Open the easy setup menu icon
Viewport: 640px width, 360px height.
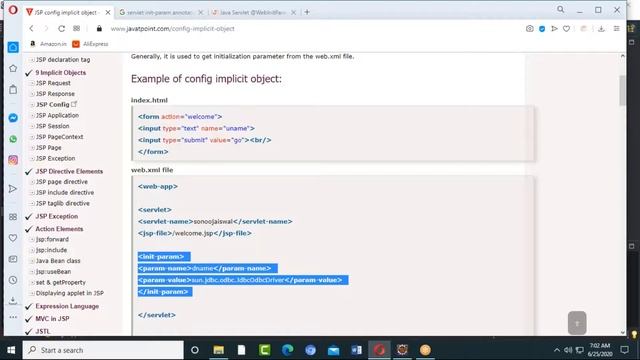point(616,29)
